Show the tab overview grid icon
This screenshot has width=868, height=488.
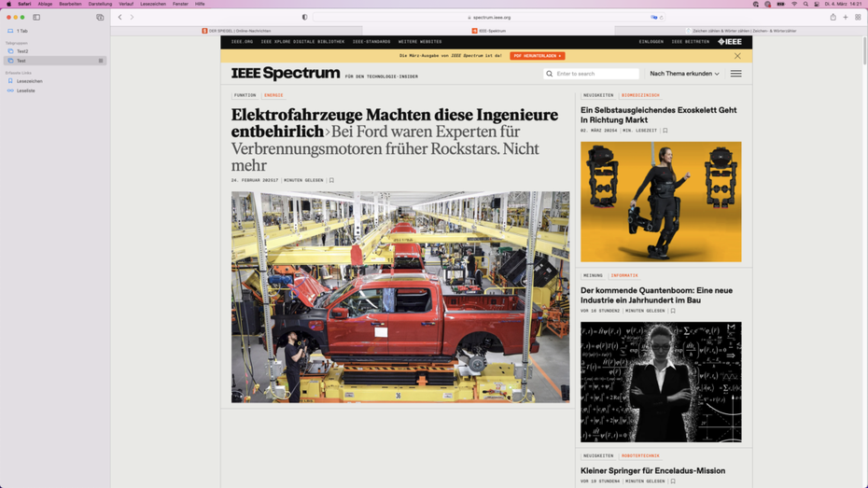click(x=858, y=17)
